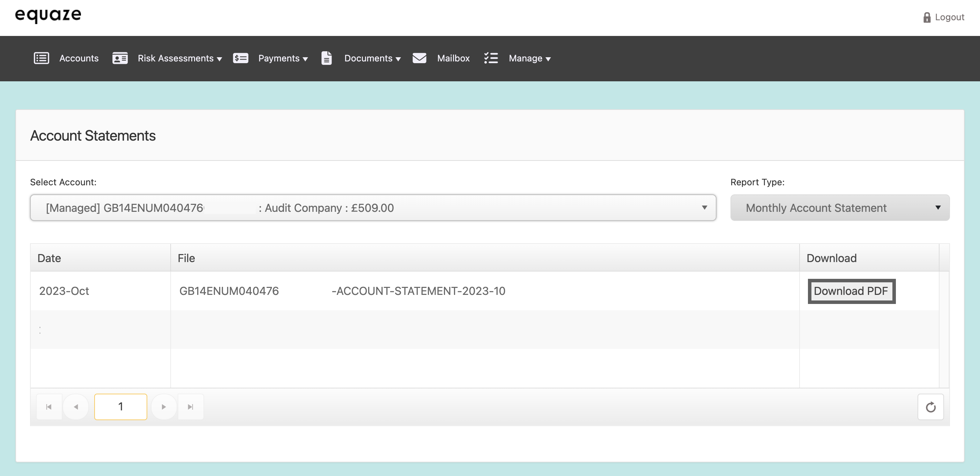
Task: Click the Logout link
Action: click(x=949, y=17)
